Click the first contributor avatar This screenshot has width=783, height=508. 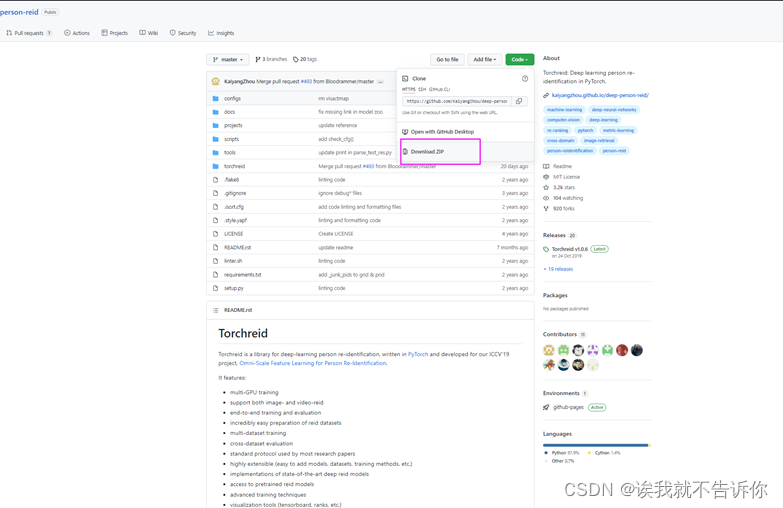coord(549,350)
